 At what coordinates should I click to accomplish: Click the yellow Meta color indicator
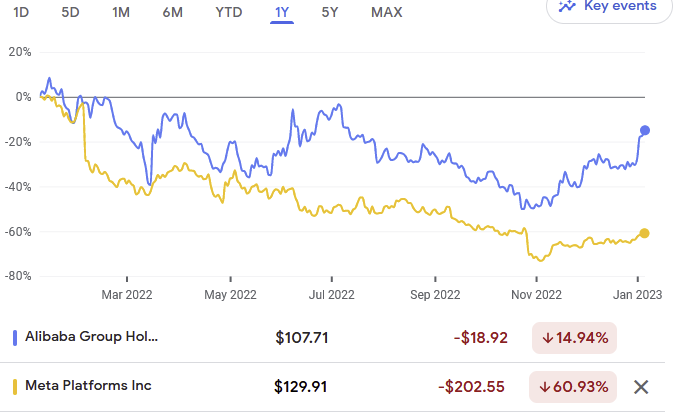[x=15, y=386]
